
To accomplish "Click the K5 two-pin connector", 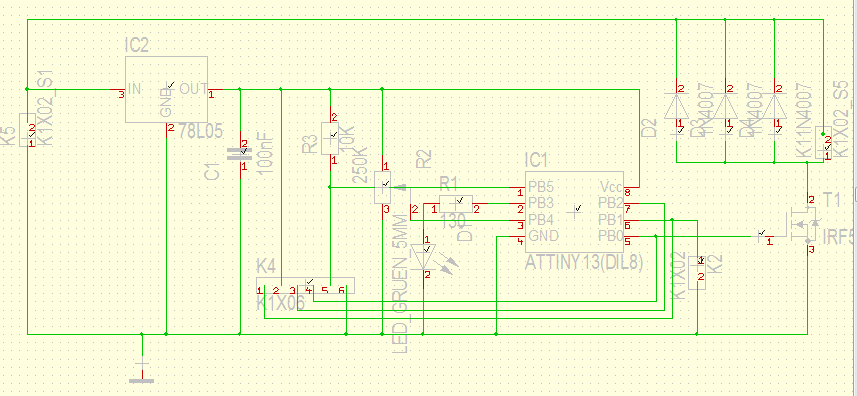I will (27, 130).
